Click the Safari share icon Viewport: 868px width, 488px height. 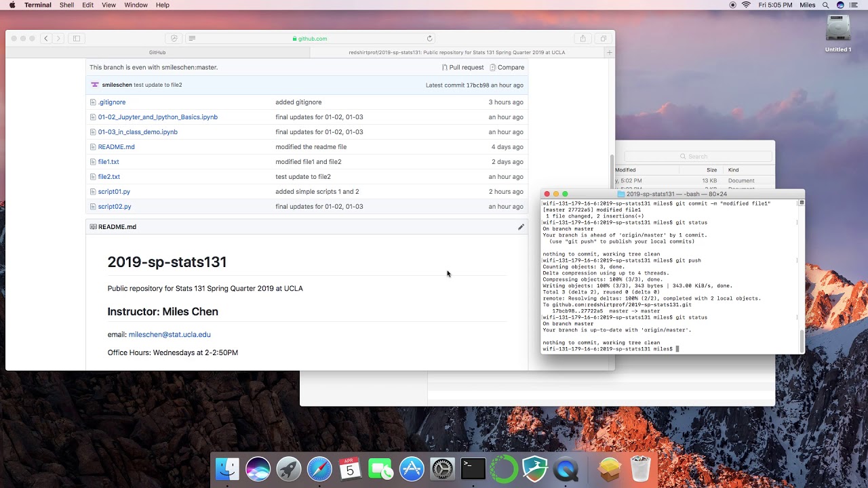(583, 39)
